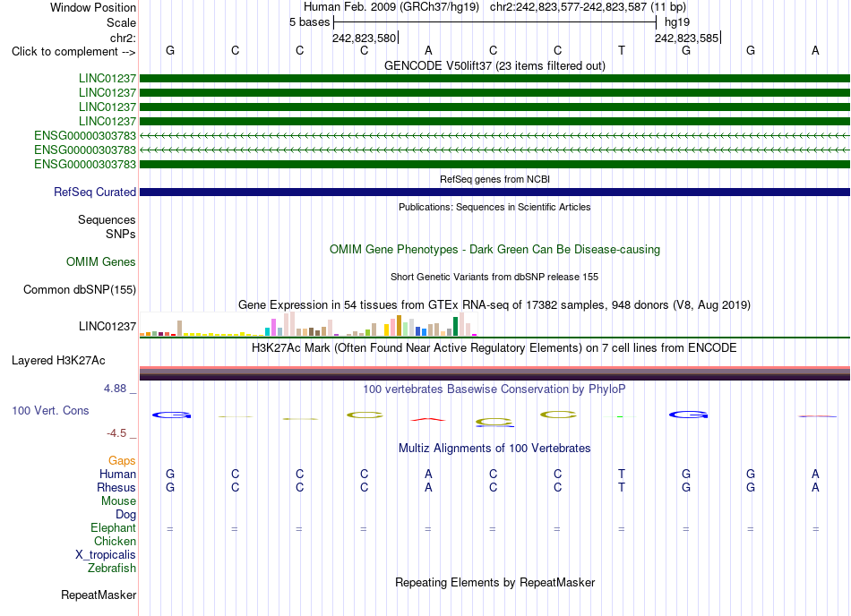The height and width of the screenshot is (616, 851).
Task: Click the red A letter in the conservation logo
Action: tap(428, 419)
